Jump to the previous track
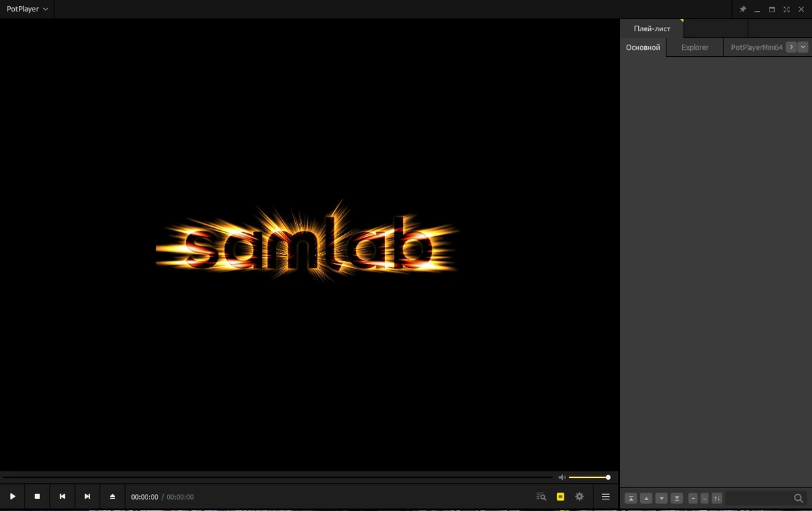The width and height of the screenshot is (812, 511). [x=62, y=497]
